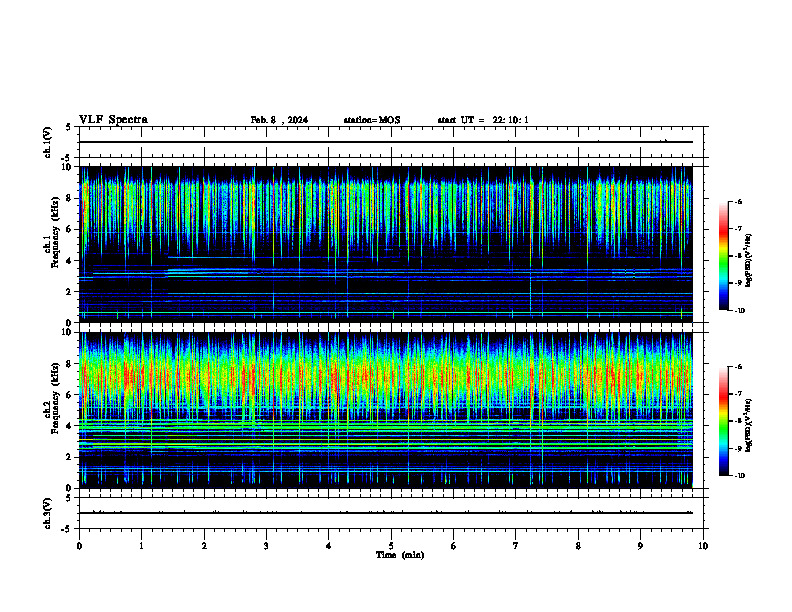The width and height of the screenshot is (792, 612).
Task: Click the "ch.1(V)" waveform axis label
Action: [x=48, y=142]
